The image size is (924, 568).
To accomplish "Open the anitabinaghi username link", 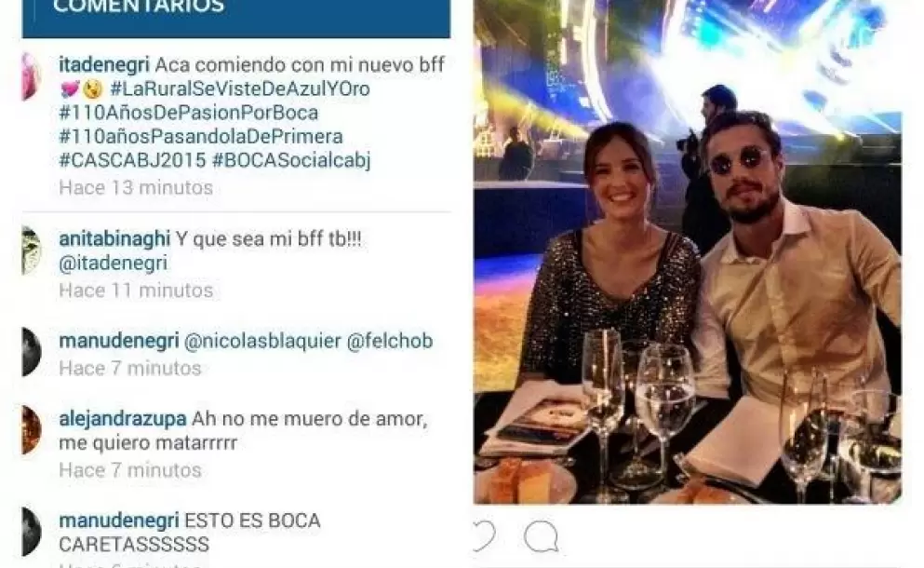I will click(x=114, y=239).
